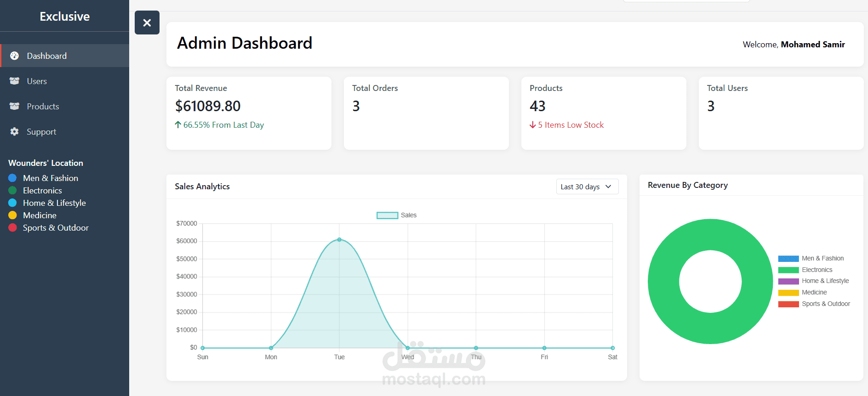This screenshot has height=396, width=868.
Task: Click the Sports & Outdoor red legend swatch
Action: [788, 304]
